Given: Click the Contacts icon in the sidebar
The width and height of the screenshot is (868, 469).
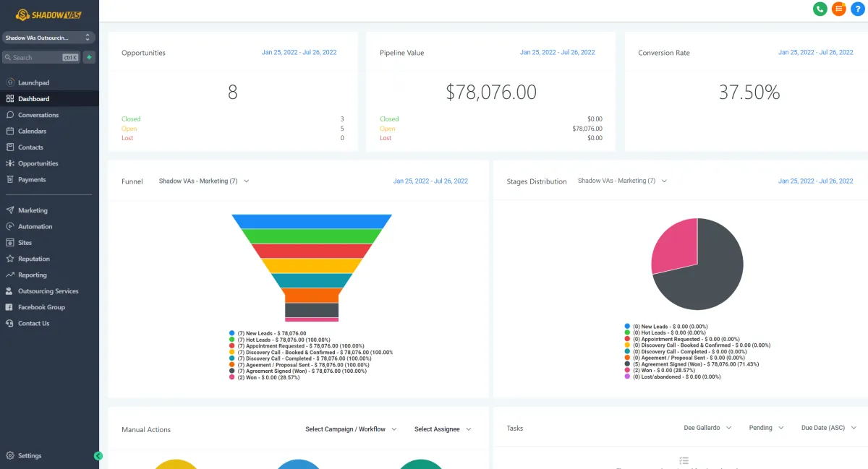Looking at the screenshot, I should click(x=10, y=147).
